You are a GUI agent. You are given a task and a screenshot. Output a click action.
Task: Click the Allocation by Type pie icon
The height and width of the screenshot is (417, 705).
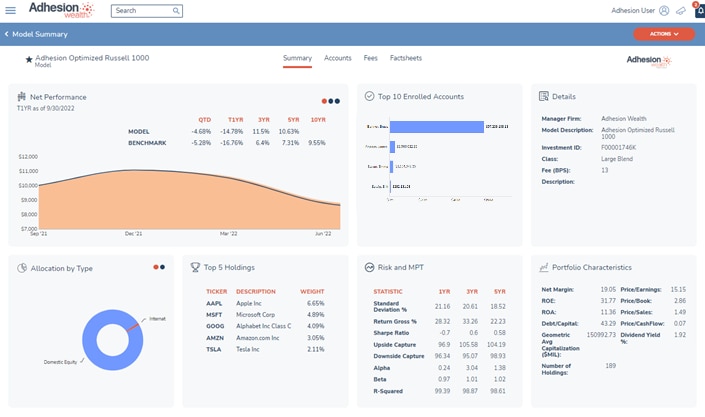pos(22,268)
